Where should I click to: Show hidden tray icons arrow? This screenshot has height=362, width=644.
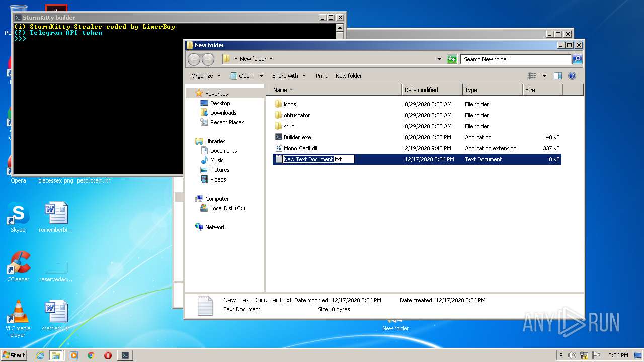click(x=561, y=355)
